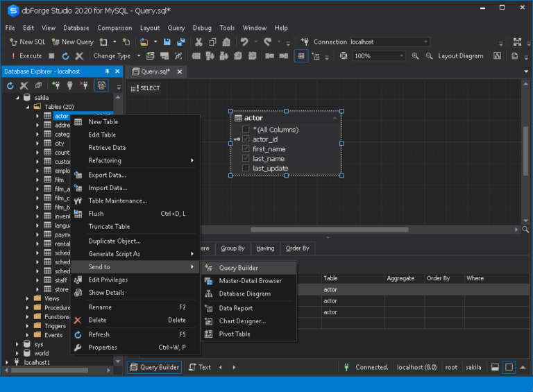Image resolution: width=533 pixels, height=392 pixels.
Task: Toggle the grid display icon in toolbar
Action: point(301,56)
